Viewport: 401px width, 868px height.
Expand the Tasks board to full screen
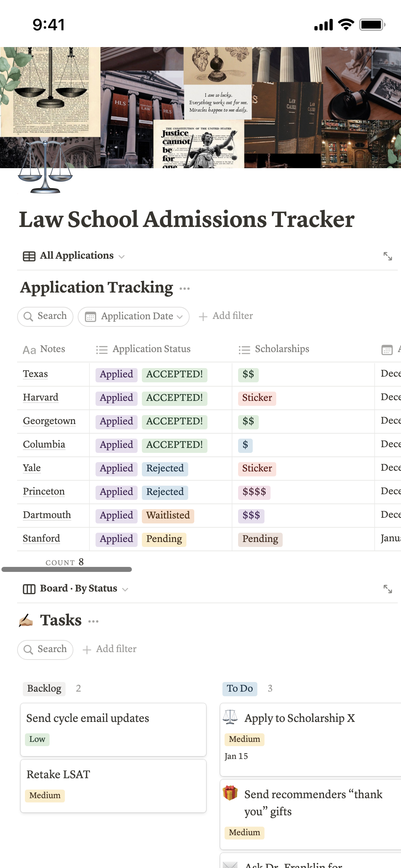[x=387, y=589]
